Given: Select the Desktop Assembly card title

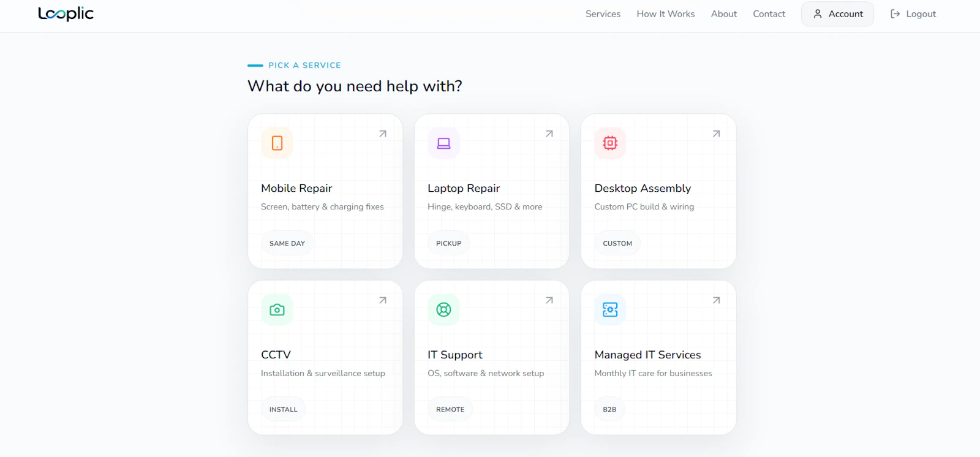Looking at the screenshot, I should pyautogui.click(x=643, y=188).
